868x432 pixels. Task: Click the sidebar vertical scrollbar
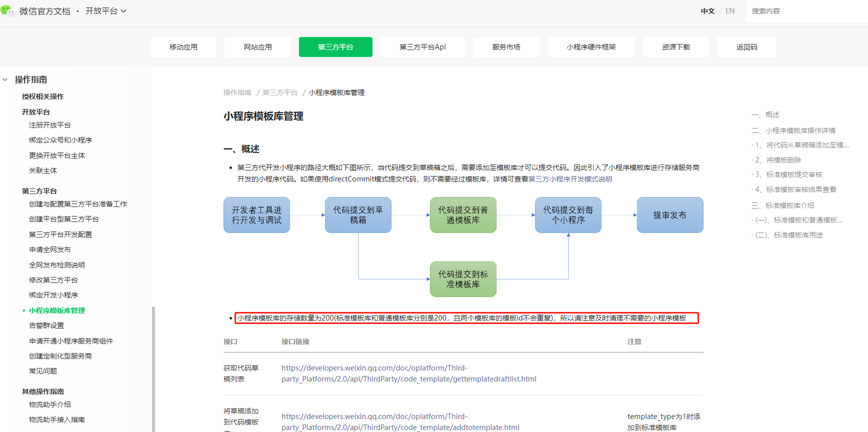point(153,369)
